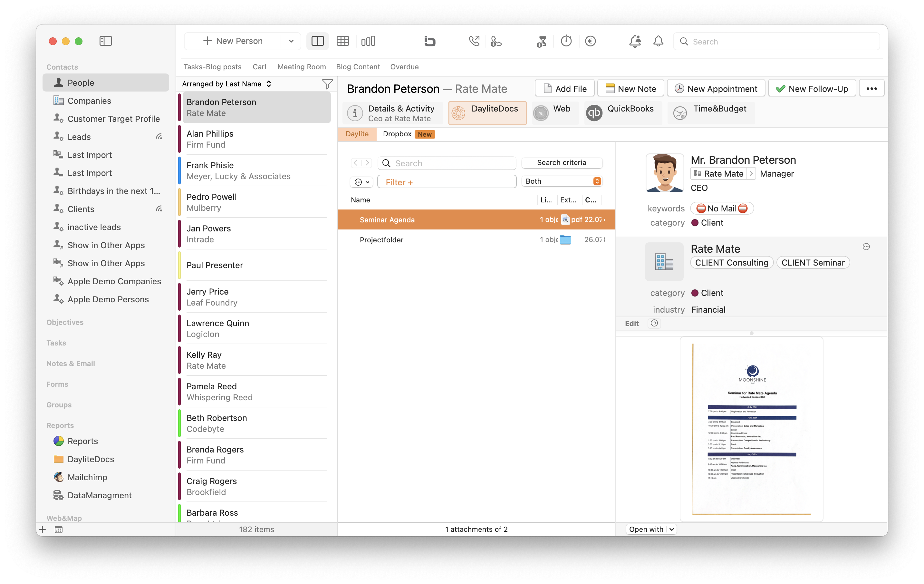924x584 pixels.
Task: Open the Overdue favorite
Action: point(404,67)
